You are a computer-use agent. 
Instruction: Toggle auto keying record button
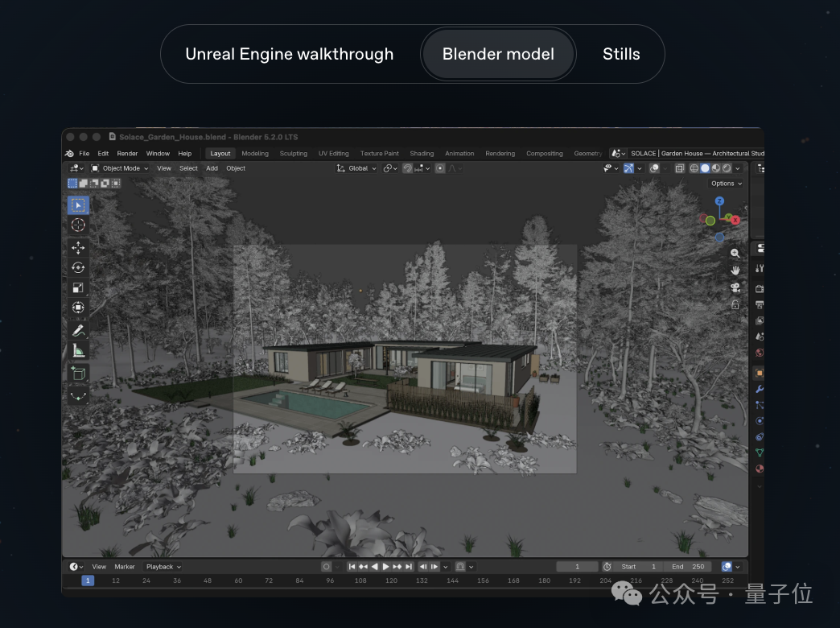(x=326, y=567)
